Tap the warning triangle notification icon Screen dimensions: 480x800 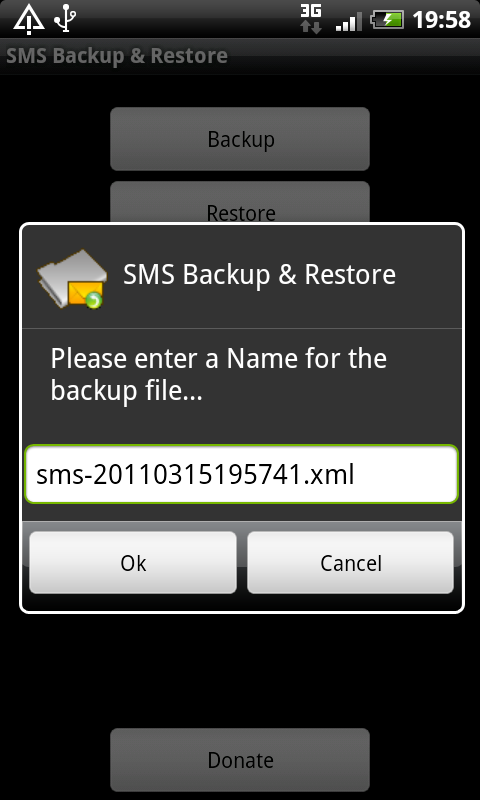[x=29, y=19]
